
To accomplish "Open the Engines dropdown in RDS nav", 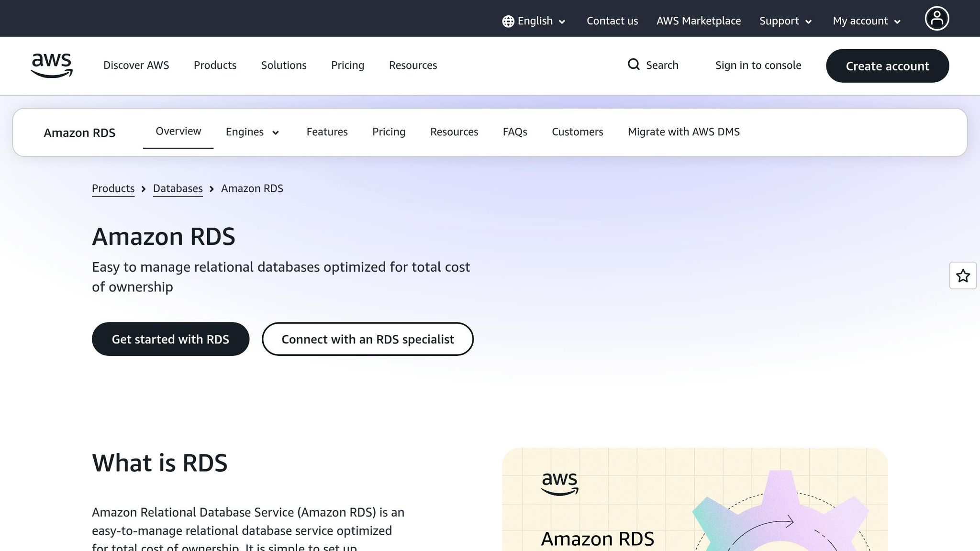I will pyautogui.click(x=252, y=132).
